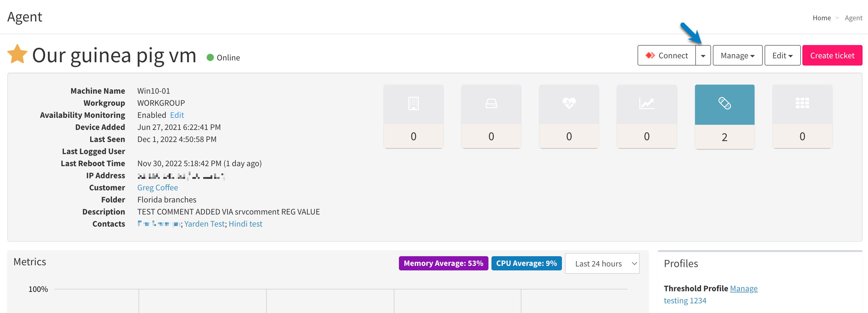Edit the Availability Monitoring setting
The image size is (868, 313).
[177, 115]
